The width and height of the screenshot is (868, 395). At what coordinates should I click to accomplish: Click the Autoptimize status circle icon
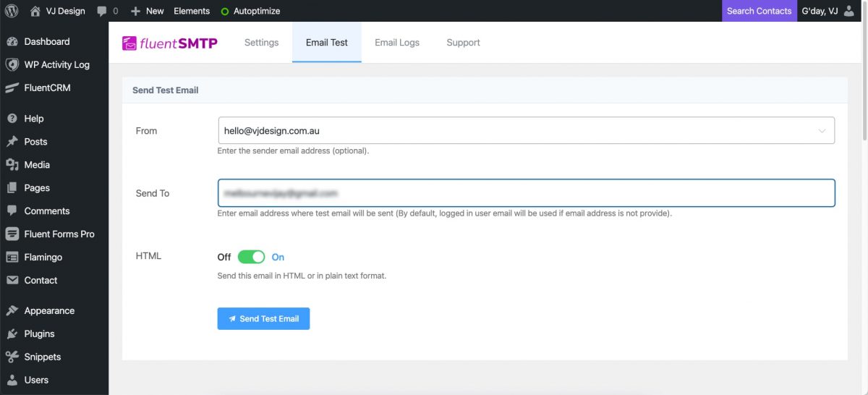point(224,12)
